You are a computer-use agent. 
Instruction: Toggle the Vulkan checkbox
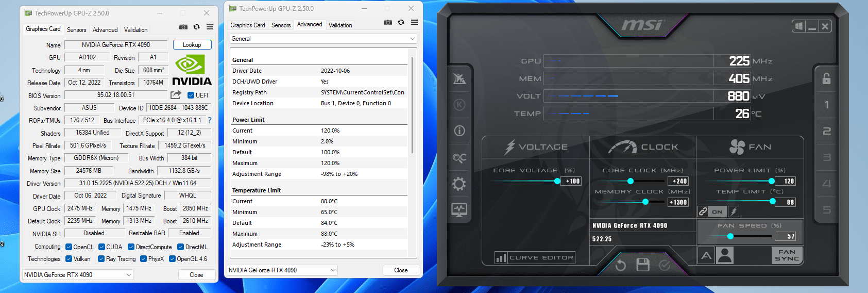tap(69, 259)
